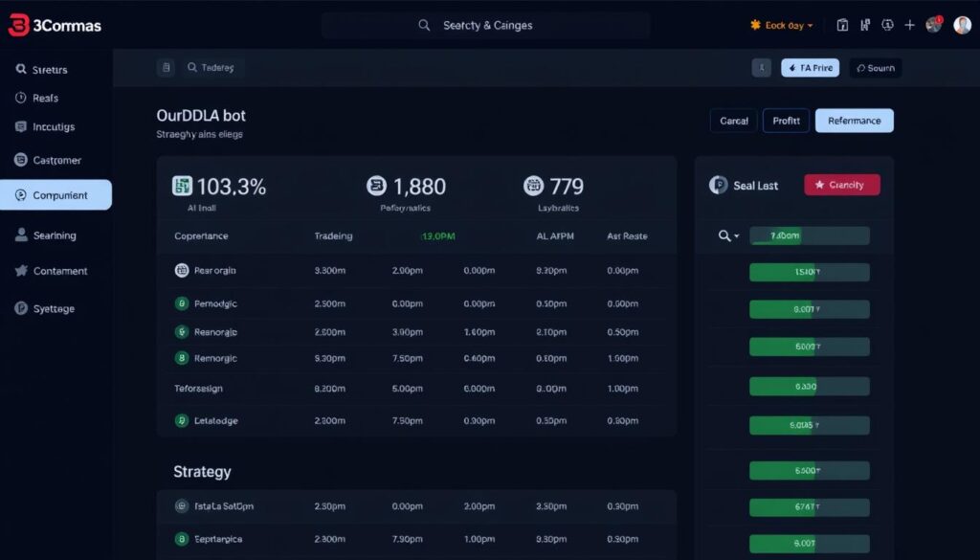Focus the Searcty & Cainges search field
Screen dimensions: 980x560
[x=485, y=26]
